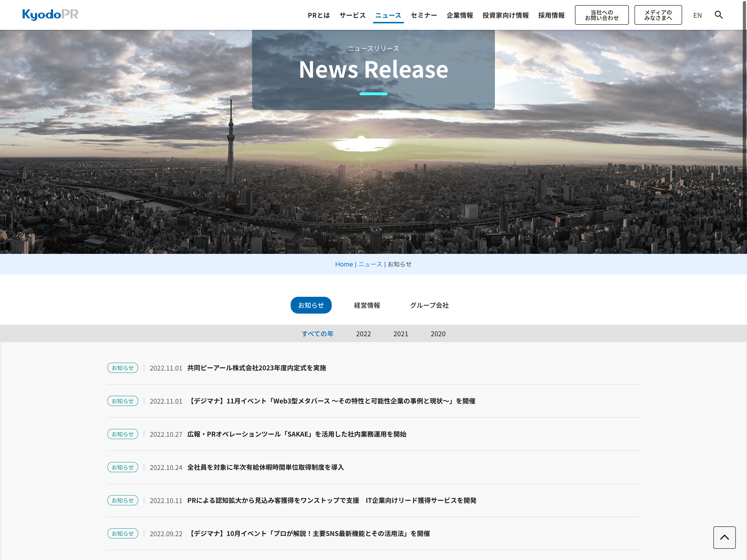Select the グループ会社 category tab
747x560 pixels.
pos(429,305)
